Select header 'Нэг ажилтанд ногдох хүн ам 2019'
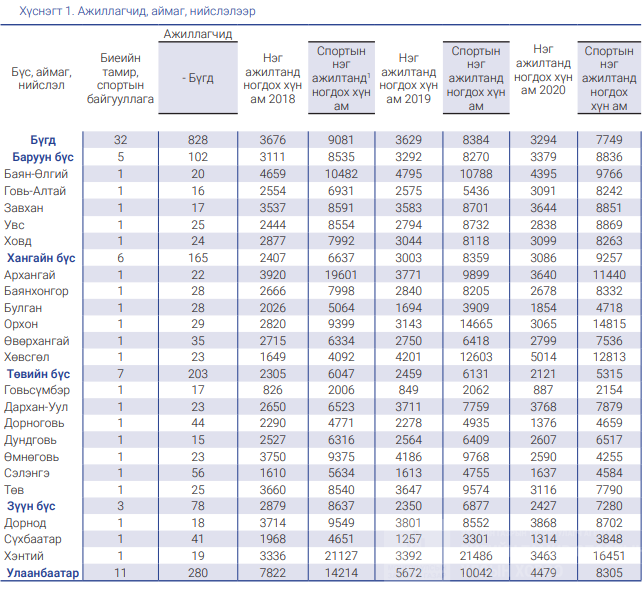644x605 pixels. 408,78
